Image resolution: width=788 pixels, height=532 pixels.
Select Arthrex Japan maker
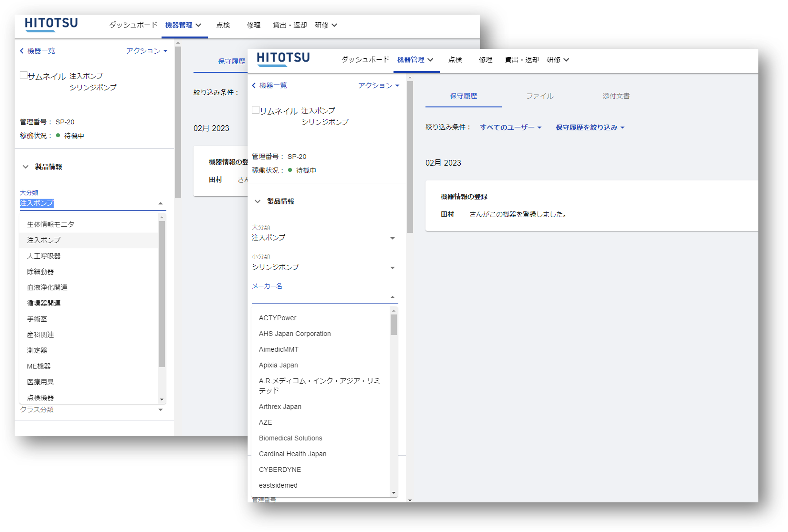coord(321,406)
